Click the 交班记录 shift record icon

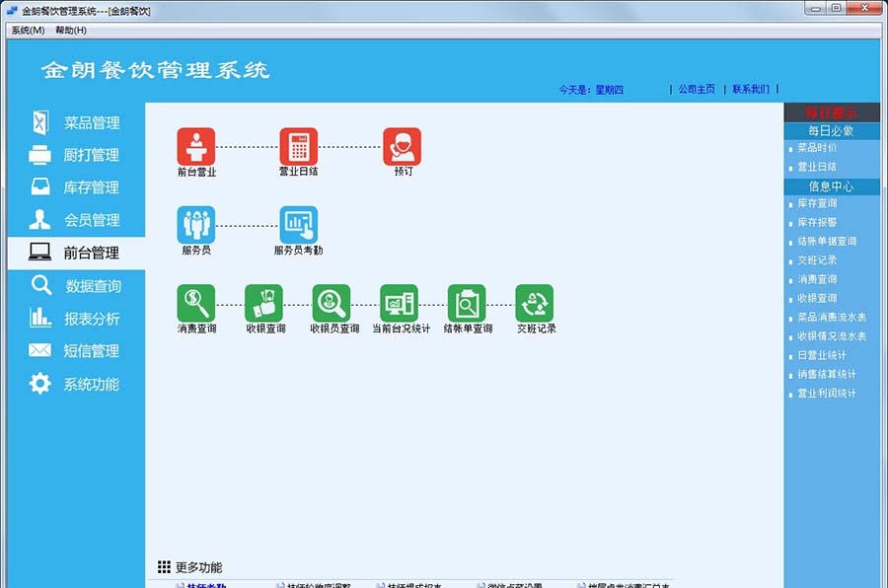[x=536, y=304]
